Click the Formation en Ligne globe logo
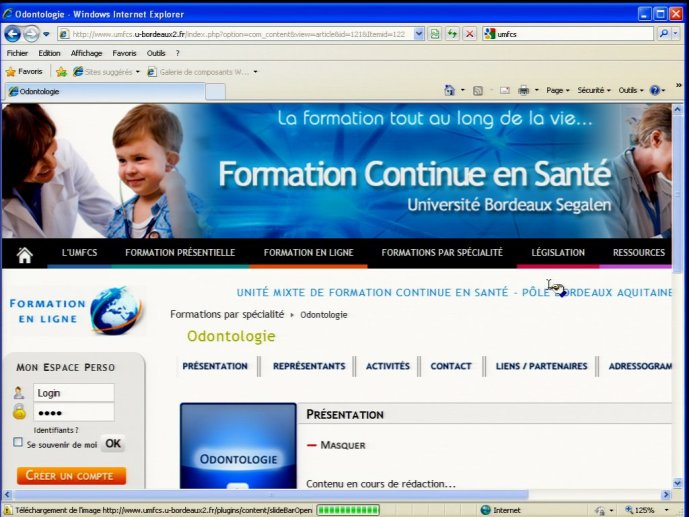The width and height of the screenshot is (689, 517). 77,311
